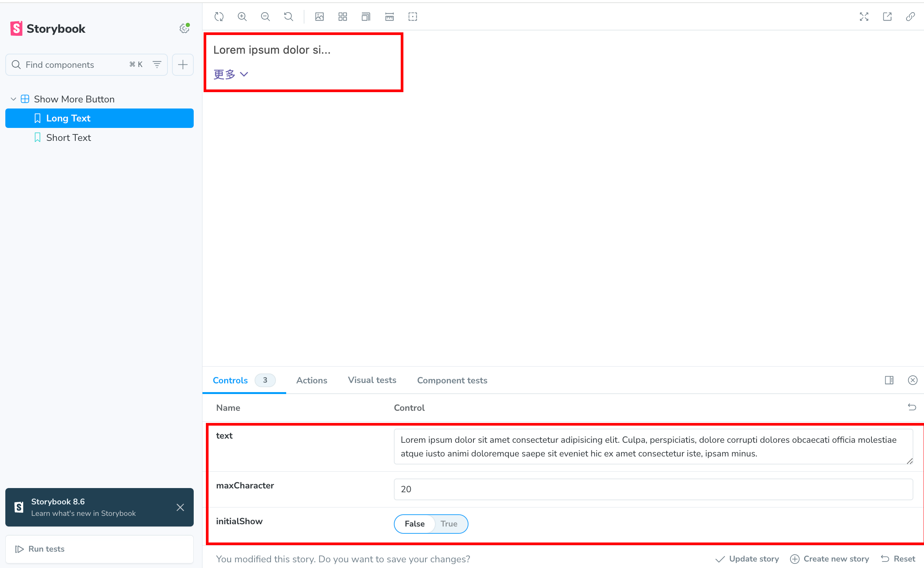Hide the addons panel
Viewport: 924px width, 568px height.
tap(913, 380)
